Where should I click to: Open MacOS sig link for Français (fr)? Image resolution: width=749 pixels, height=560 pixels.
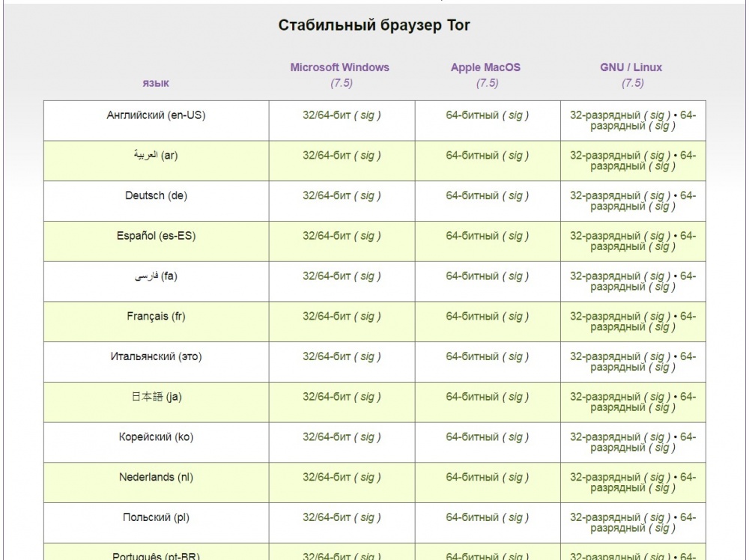click(515, 317)
